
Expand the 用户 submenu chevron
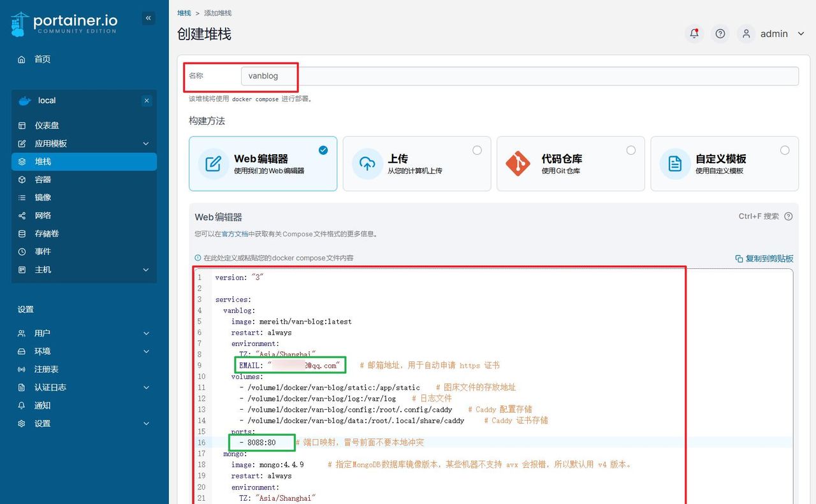point(146,333)
